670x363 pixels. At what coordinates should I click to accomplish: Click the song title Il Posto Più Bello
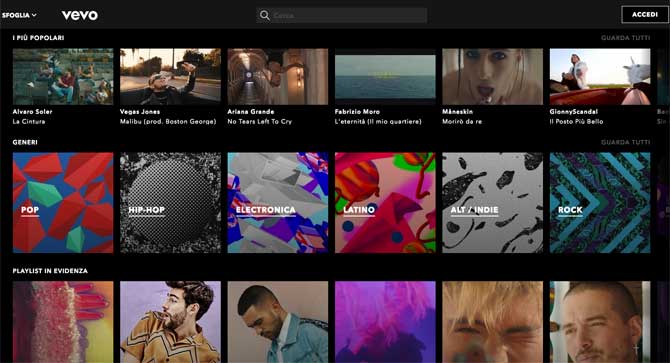[x=576, y=121]
